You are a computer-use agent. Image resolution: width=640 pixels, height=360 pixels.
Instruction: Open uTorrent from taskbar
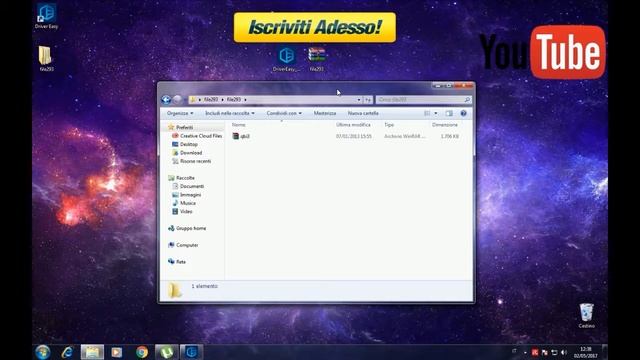[x=167, y=352]
